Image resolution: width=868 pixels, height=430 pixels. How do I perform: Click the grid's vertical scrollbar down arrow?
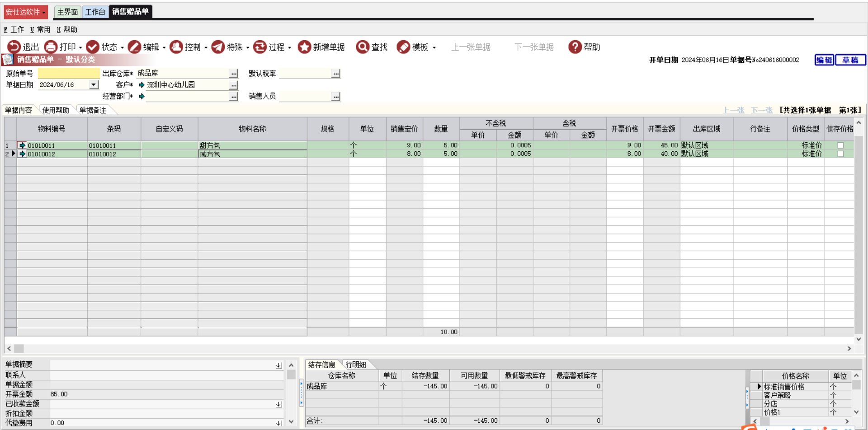pos(859,339)
